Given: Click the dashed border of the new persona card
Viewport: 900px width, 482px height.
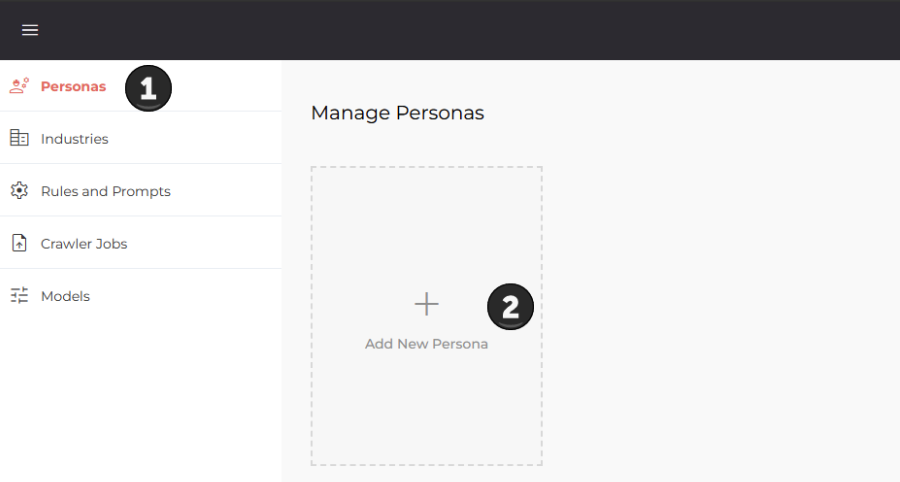Looking at the screenshot, I should (x=312, y=400).
